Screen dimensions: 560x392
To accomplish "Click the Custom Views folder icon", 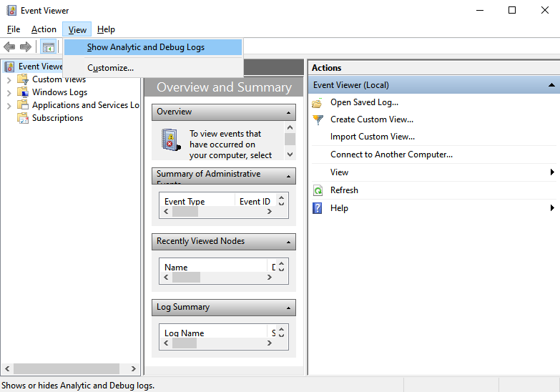I will [23, 79].
